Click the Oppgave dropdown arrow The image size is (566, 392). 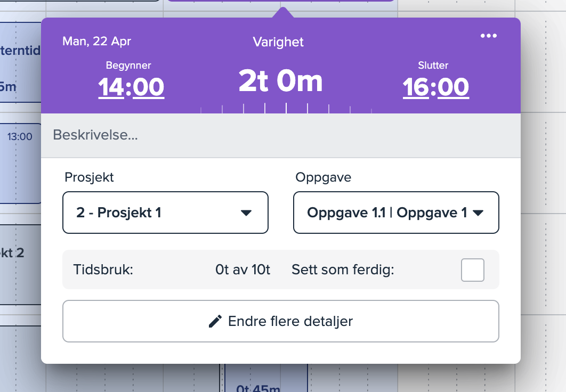(478, 213)
